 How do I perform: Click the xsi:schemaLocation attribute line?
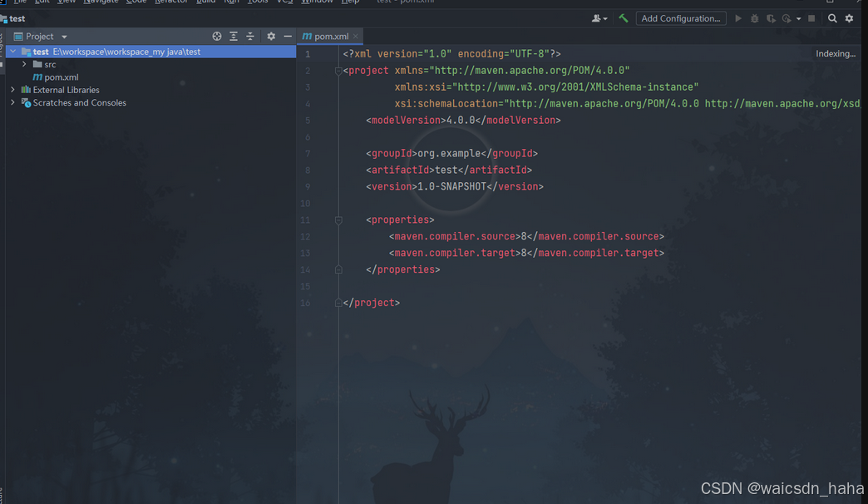tap(627, 104)
